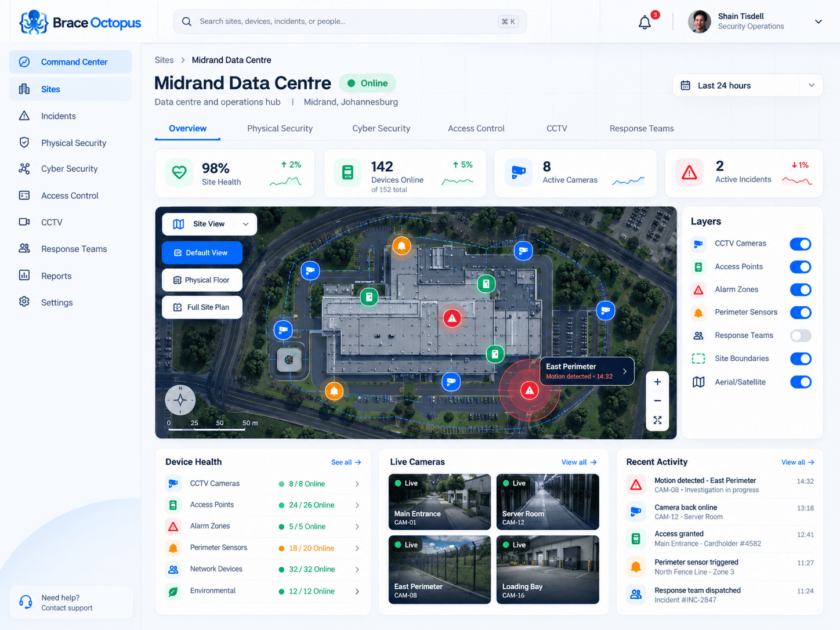The height and width of the screenshot is (630, 840).
Task: Open the notifications bell
Action: coord(645,23)
